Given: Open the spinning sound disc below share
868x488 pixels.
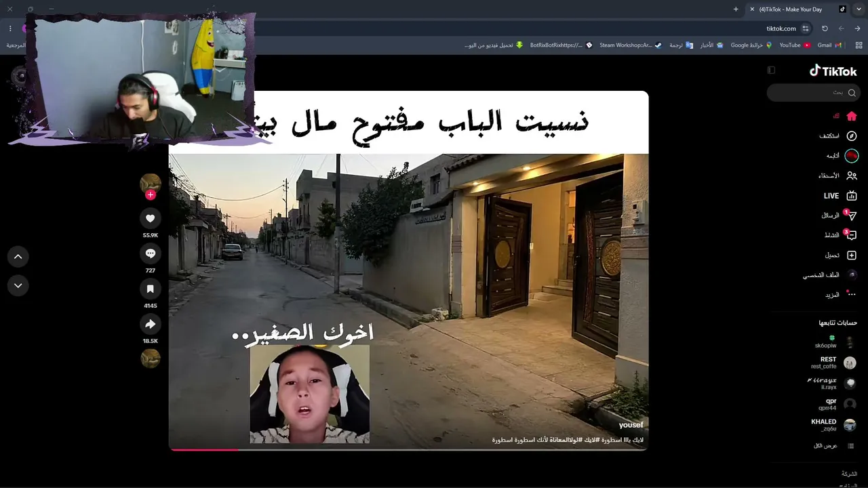Looking at the screenshot, I should pos(151,358).
